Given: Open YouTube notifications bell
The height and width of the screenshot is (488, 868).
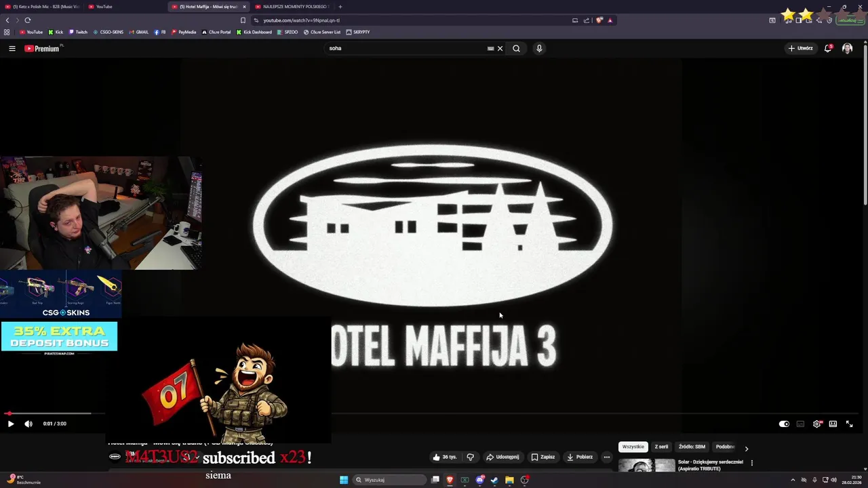Looking at the screenshot, I should click(x=828, y=48).
